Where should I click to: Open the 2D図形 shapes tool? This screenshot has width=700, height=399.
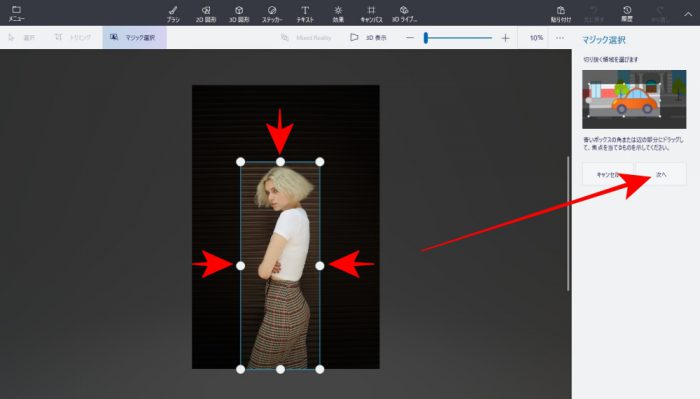(206, 14)
